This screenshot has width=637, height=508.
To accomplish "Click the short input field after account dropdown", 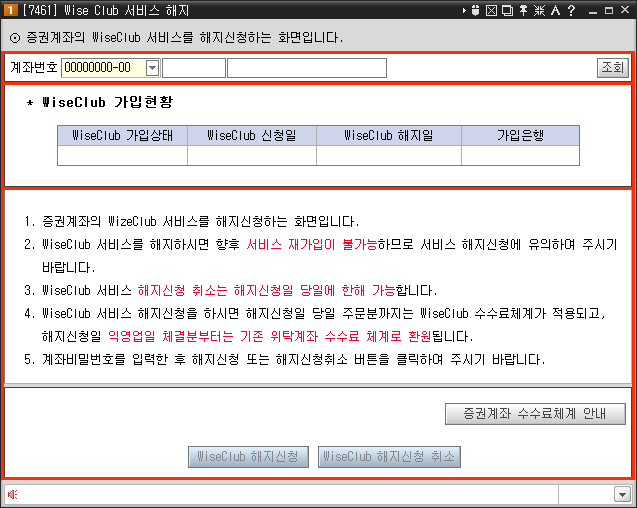I will point(194,68).
